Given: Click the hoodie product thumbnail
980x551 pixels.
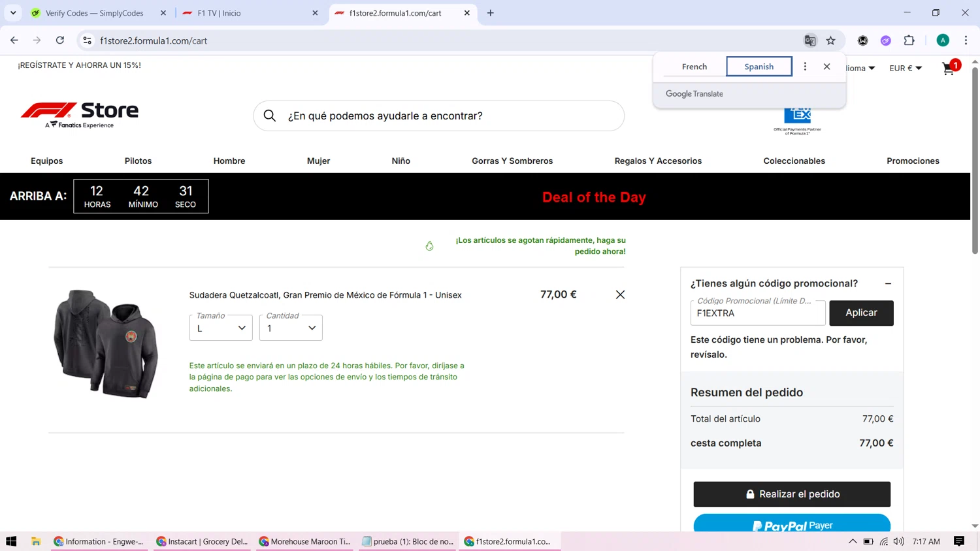Looking at the screenshot, I should (106, 344).
